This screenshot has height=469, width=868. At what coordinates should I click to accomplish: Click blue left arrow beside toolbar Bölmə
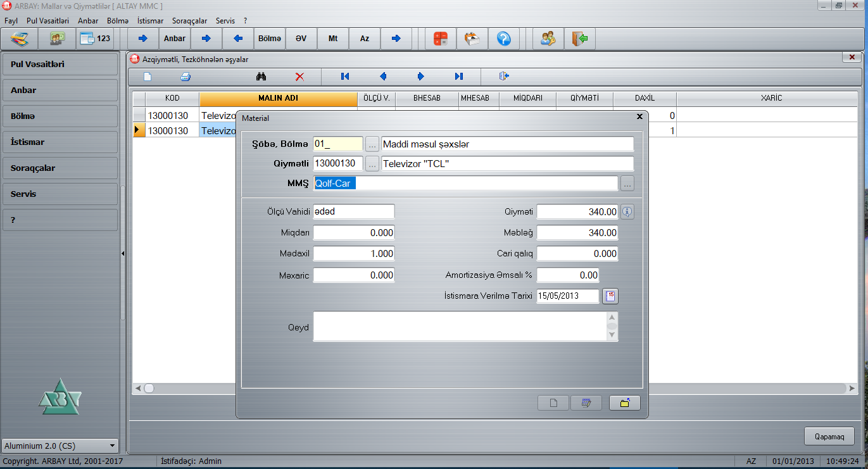(238, 39)
